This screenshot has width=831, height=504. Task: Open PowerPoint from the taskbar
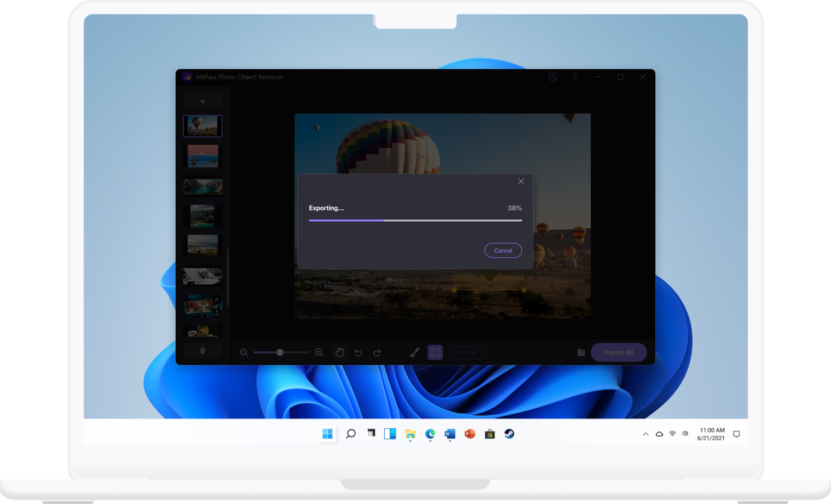[x=470, y=434]
